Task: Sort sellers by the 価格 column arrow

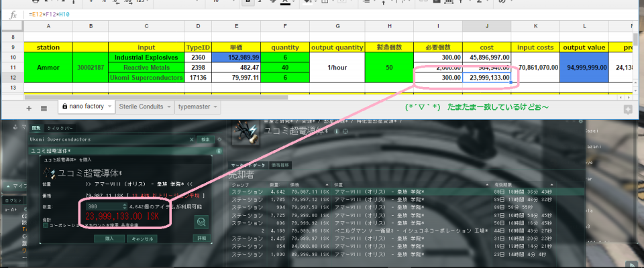Action: tap(327, 185)
